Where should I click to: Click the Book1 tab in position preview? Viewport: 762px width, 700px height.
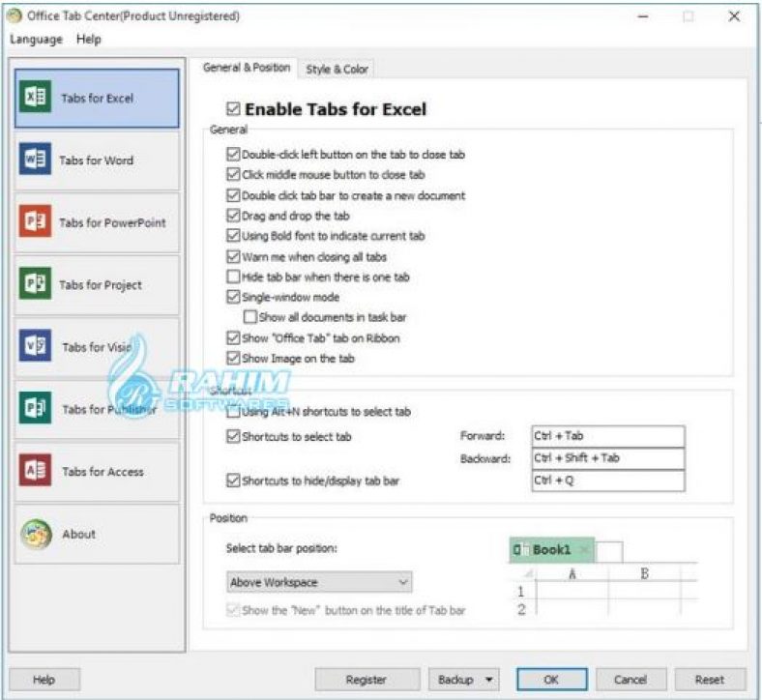click(x=551, y=549)
